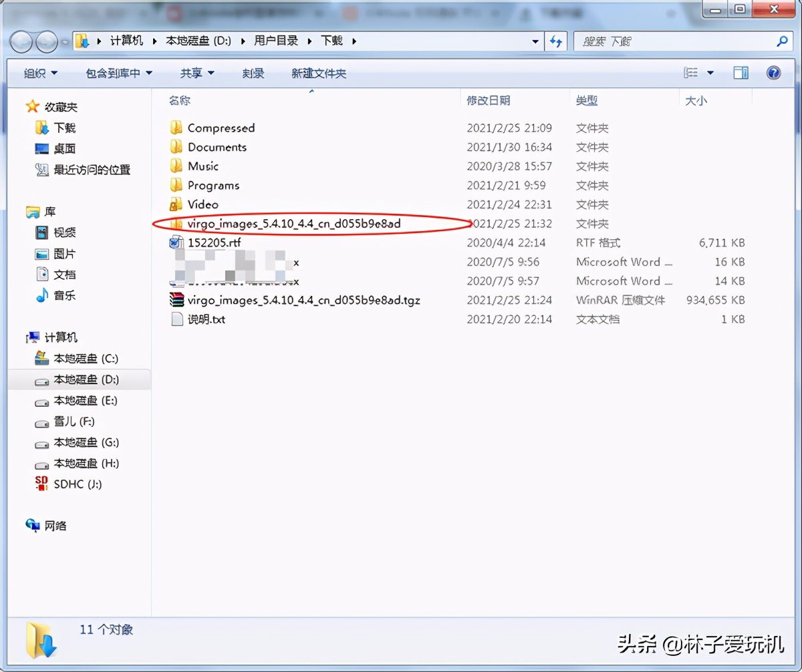
Task: Click the 11 个对象 status text
Action: pyautogui.click(x=106, y=629)
